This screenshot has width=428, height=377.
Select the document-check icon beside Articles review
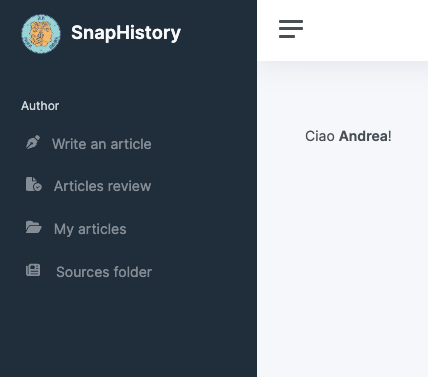pos(34,184)
